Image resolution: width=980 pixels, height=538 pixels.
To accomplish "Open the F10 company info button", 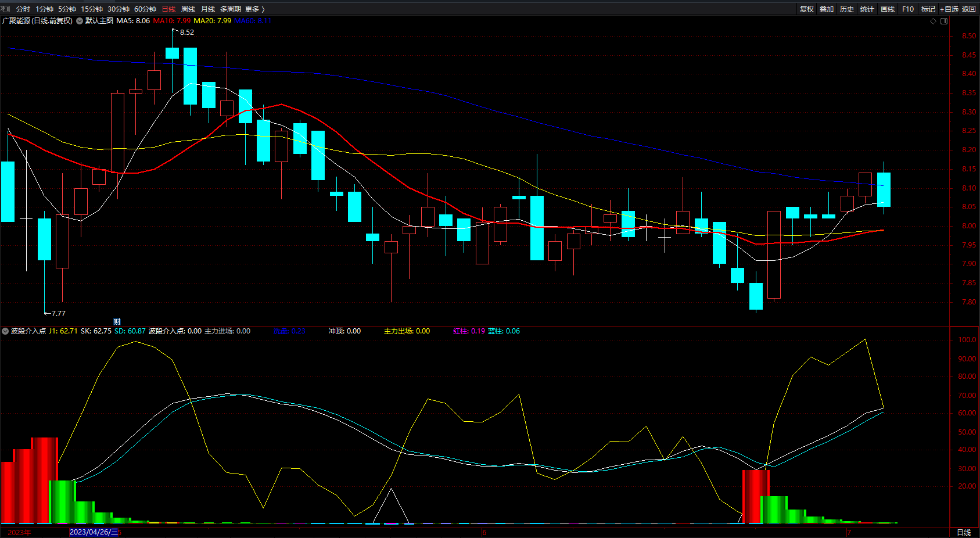I will [x=908, y=9].
